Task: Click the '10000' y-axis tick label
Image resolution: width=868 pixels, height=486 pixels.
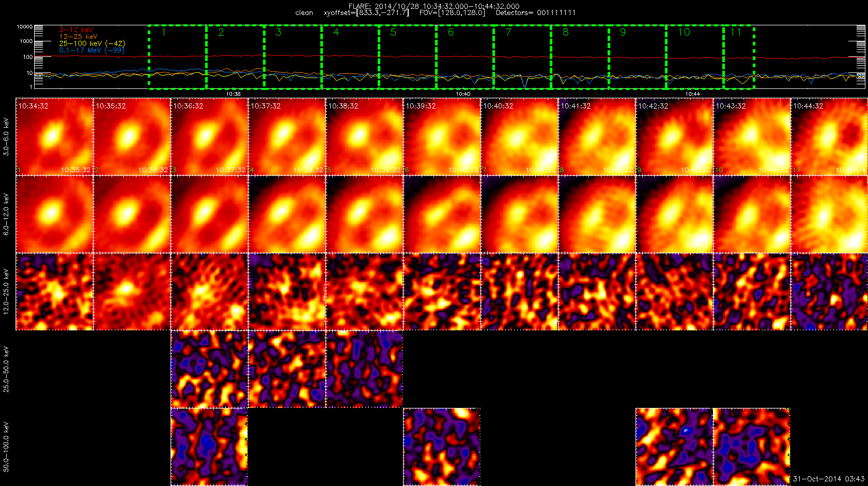Action: coord(24,26)
